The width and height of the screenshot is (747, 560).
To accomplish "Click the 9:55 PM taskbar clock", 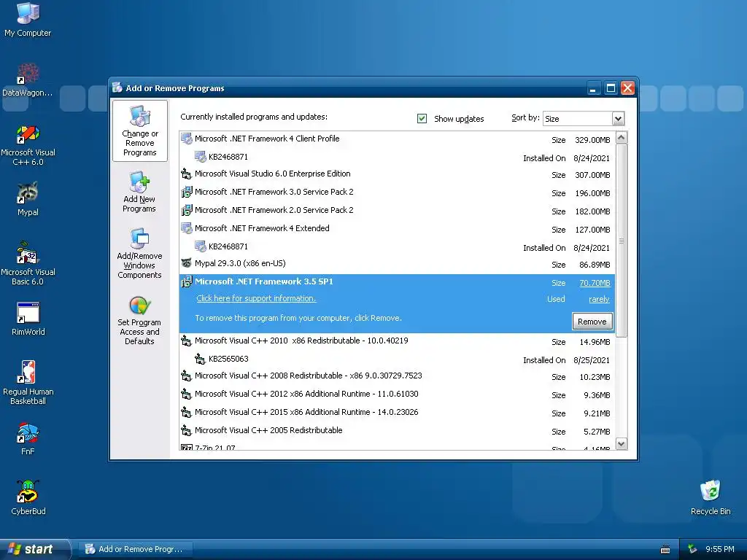I will [x=719, y=549].
